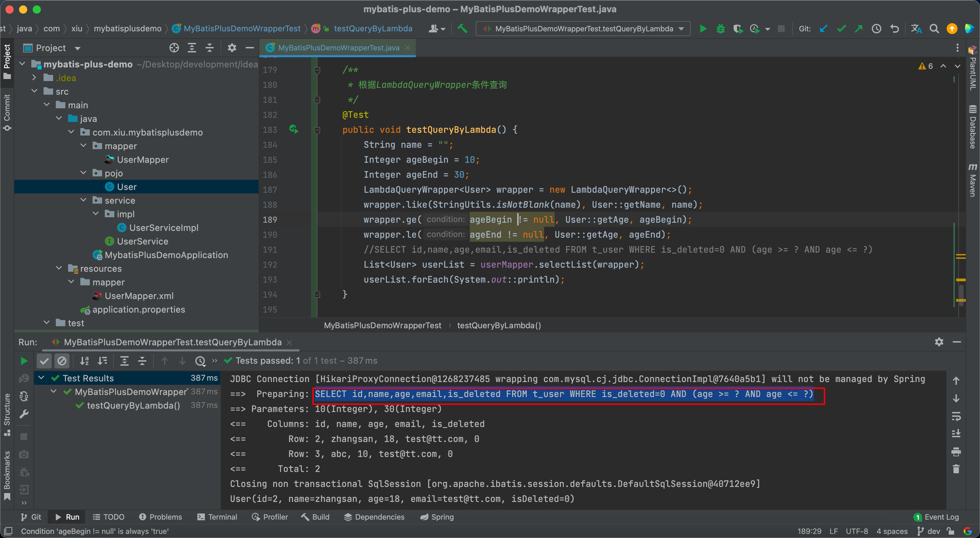Click the 4 spaces indent setting

click(x=892, y=531)
